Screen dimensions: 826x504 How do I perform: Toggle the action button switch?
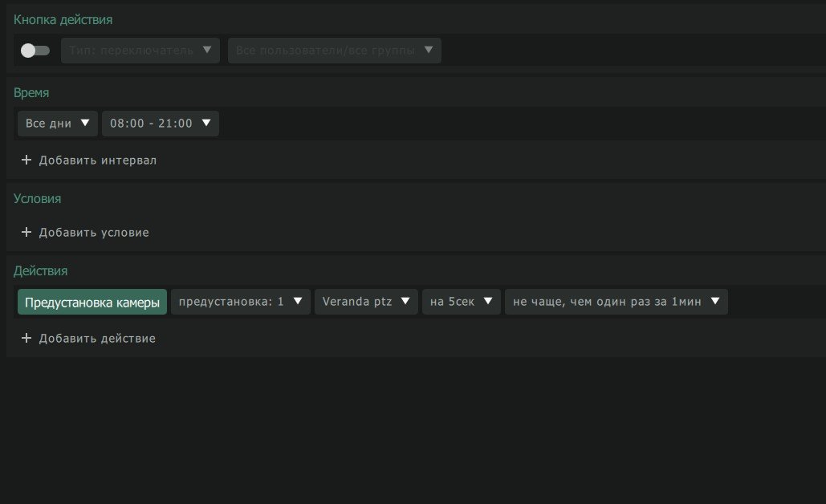(x=35, y=51)
